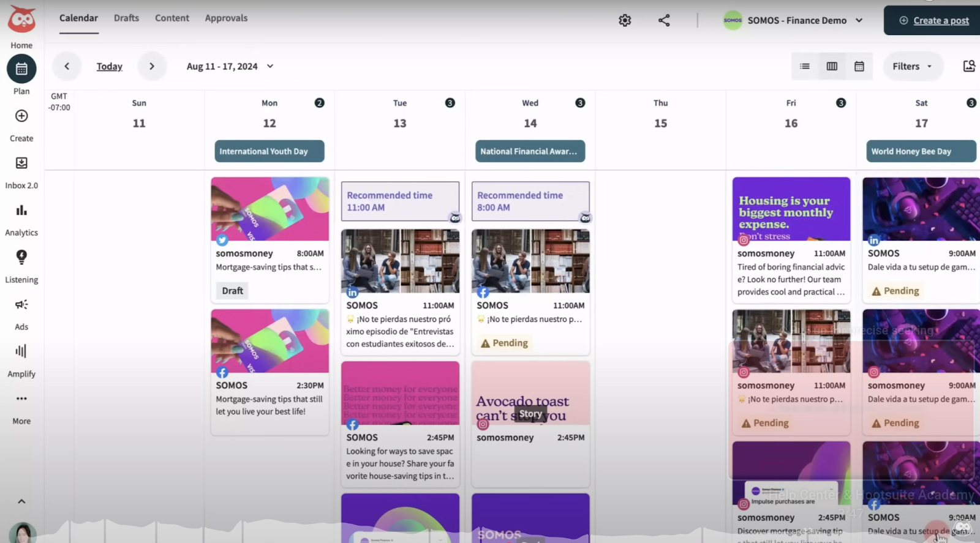Switch to list view icon
This screenshot has height=543, width=980.
pos(805,66)
